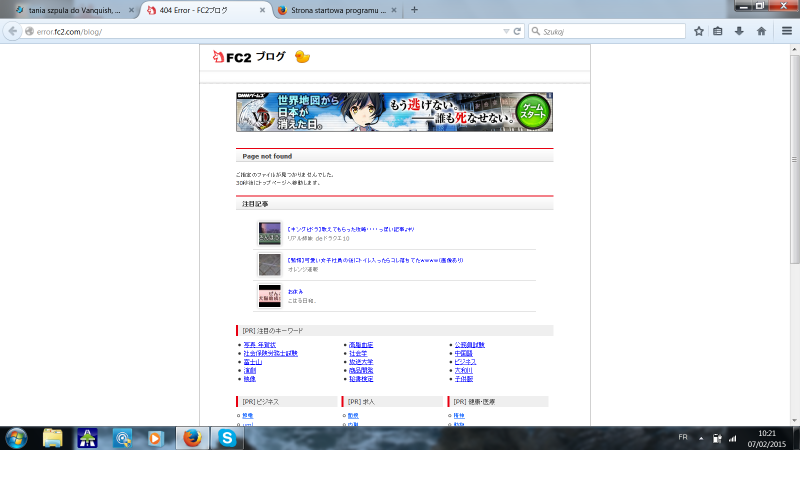This screenshot has height=490, width=800.
Task: Open Skype from the taskbar
Action: [x=227, y=438]
